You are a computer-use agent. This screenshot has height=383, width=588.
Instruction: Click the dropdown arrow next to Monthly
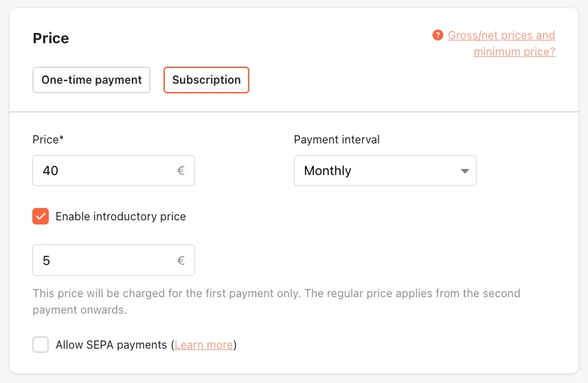click(465, 171)
